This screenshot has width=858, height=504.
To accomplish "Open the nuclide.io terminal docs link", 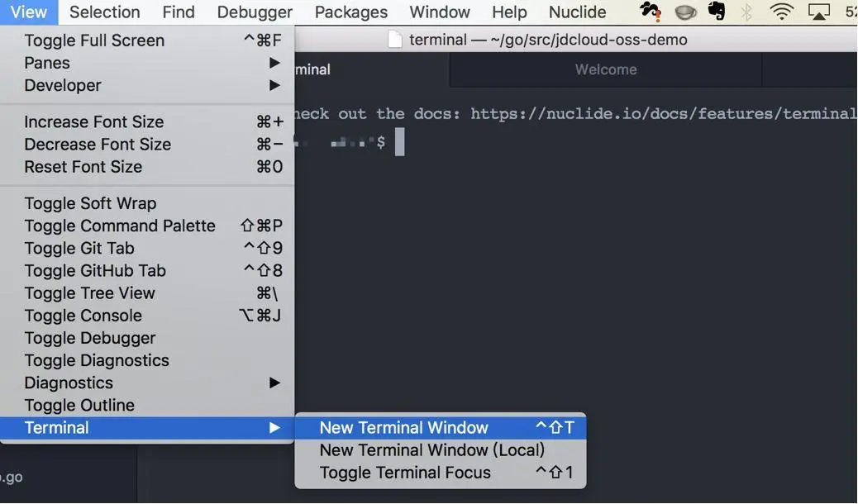I will 663,114.
